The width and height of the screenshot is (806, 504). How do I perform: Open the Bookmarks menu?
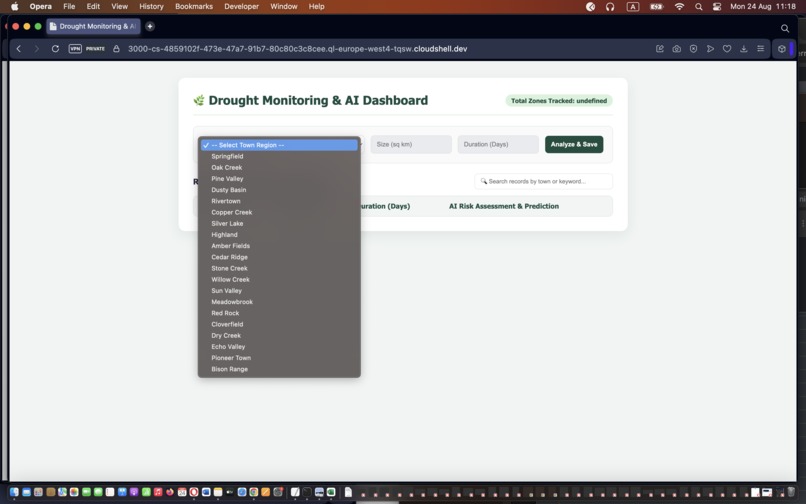pos(194,7)
